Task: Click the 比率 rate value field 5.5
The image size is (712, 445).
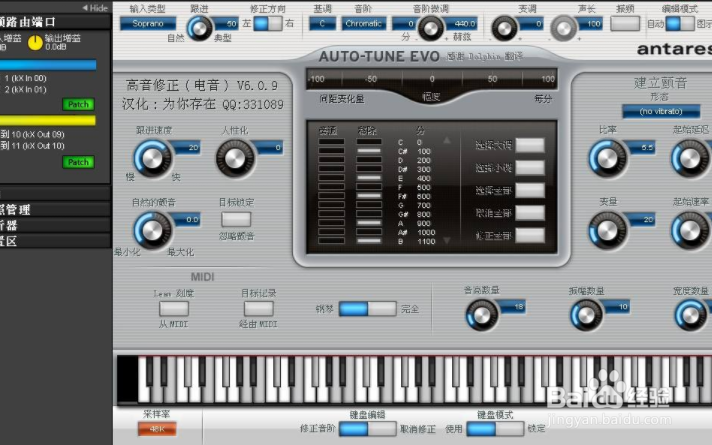Action: (x=643, y=147)
